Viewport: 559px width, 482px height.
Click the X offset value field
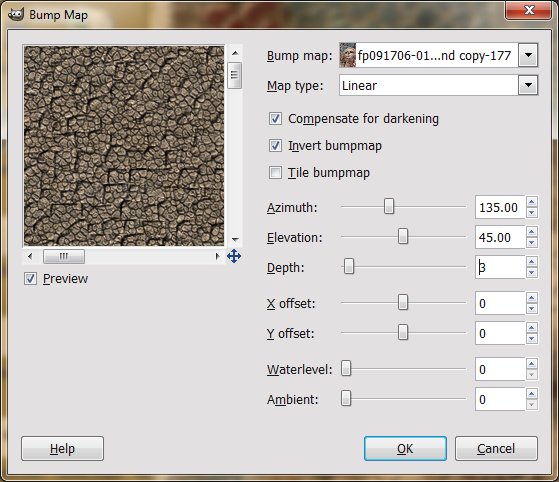click(x=500, y=303)
